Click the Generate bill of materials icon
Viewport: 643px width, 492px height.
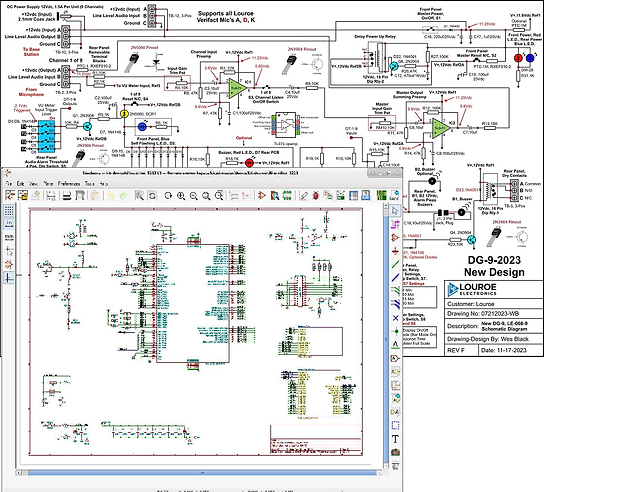tap(366, 195)
